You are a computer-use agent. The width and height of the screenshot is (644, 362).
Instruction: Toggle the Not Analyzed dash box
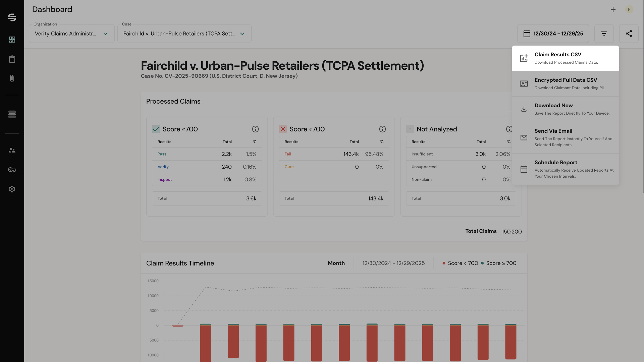point(410,129)
